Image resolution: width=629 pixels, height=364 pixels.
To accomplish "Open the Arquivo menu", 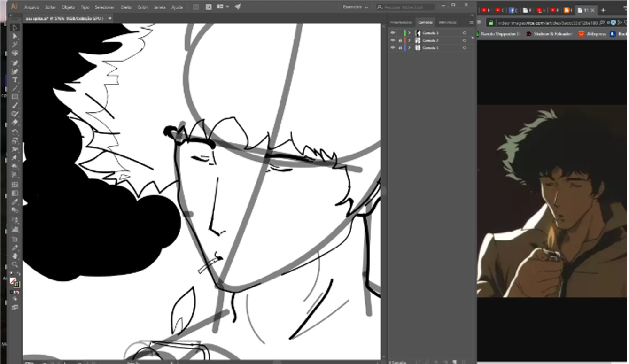I will 32,8.
